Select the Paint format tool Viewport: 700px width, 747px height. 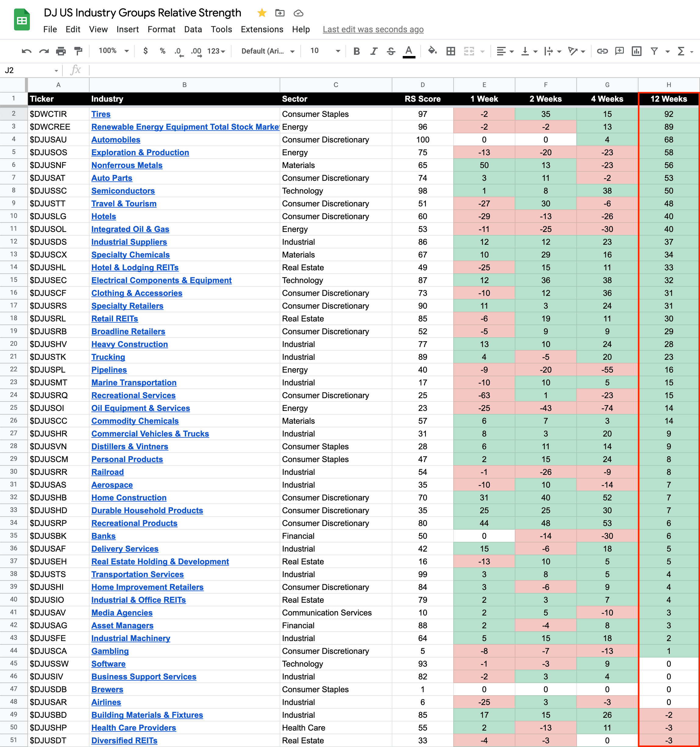78,51
